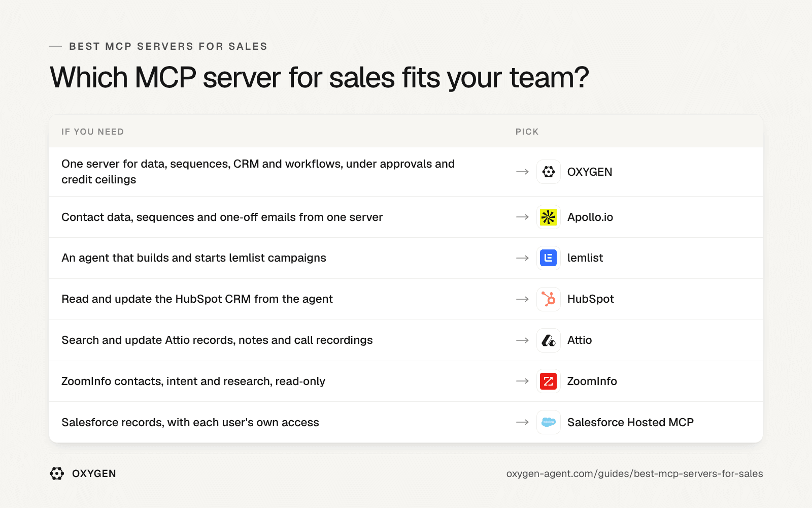Click the blue lemlist icon
Image resolution: width=812 pixels, height=508 pixels.
[549, 258]
